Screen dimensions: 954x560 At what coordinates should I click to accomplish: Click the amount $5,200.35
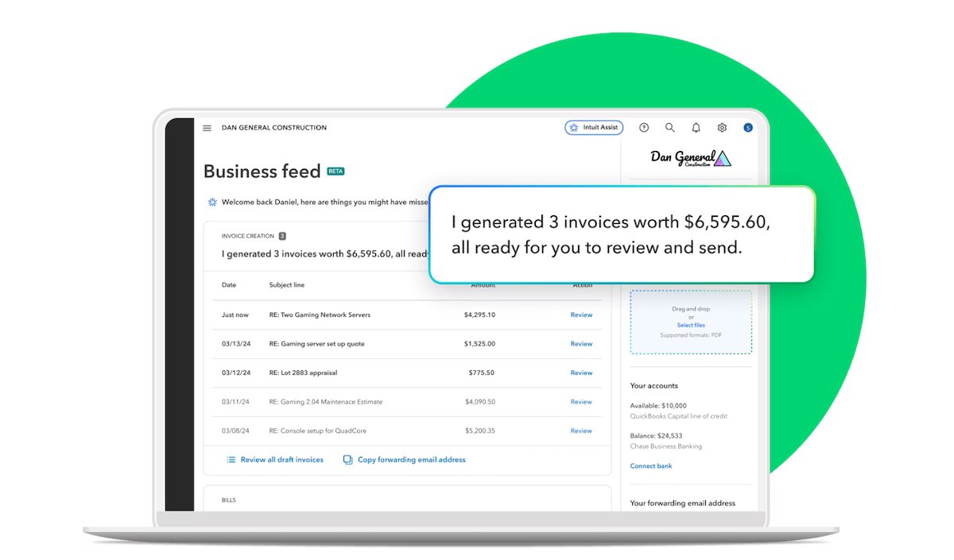coord(479,431)
